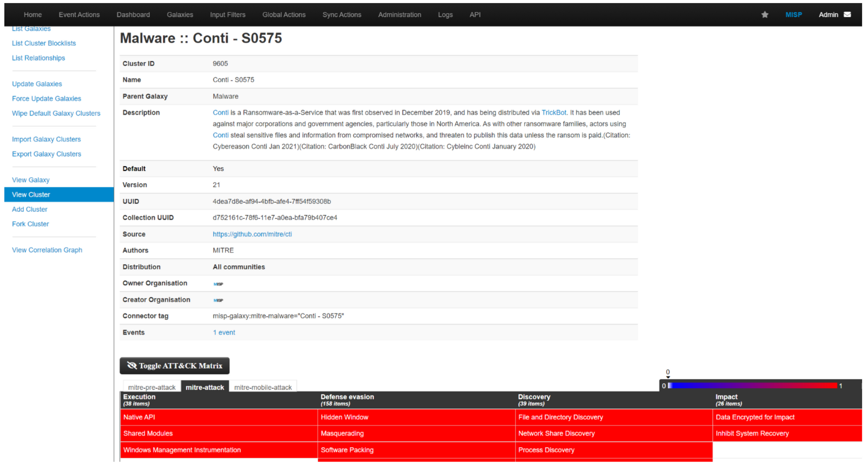Click the matrix score gradient slider

tap(753, 386)
